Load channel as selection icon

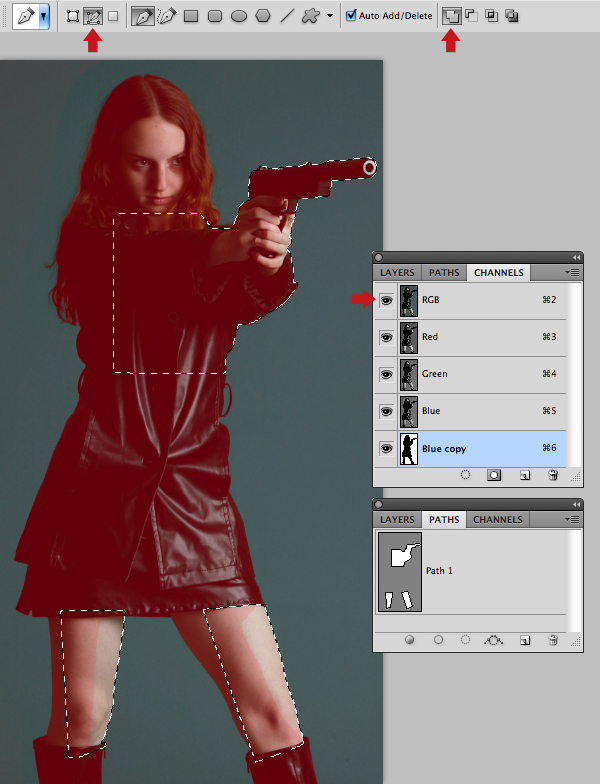click(465, 475)
